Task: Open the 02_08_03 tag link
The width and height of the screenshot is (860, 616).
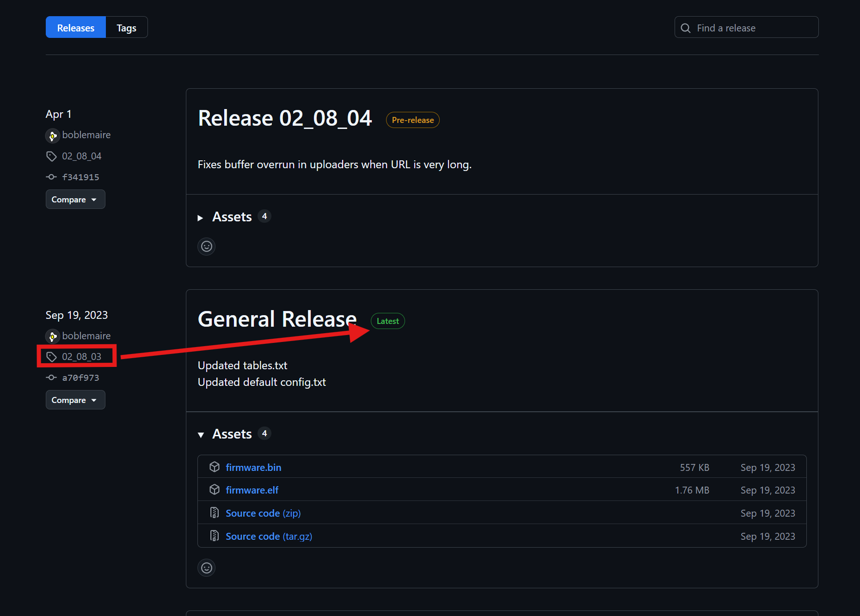Action: pyautogui.click(x=81, y=357)
